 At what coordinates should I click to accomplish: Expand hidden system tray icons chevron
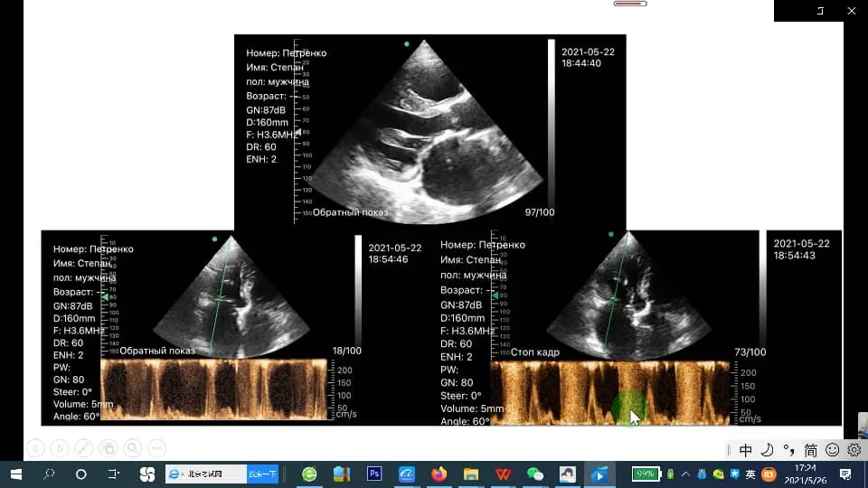click(x=686, y=474)
